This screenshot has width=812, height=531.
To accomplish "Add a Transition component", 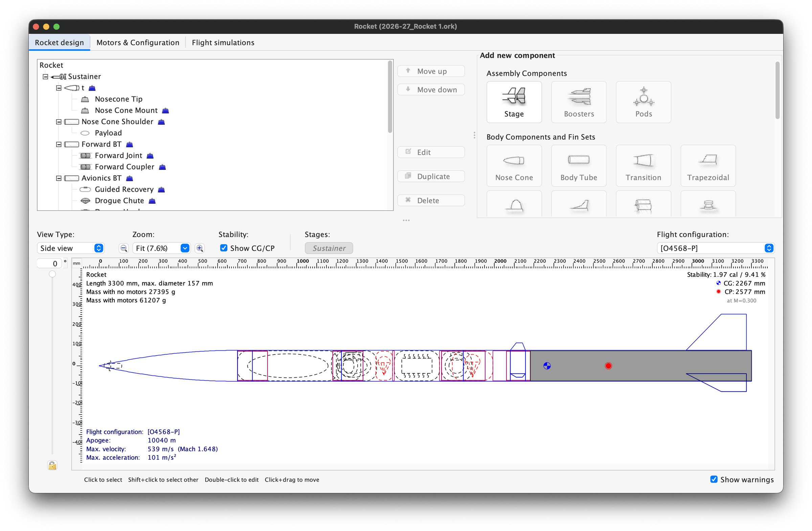I will pyautogui.click(x=643, y=165).
